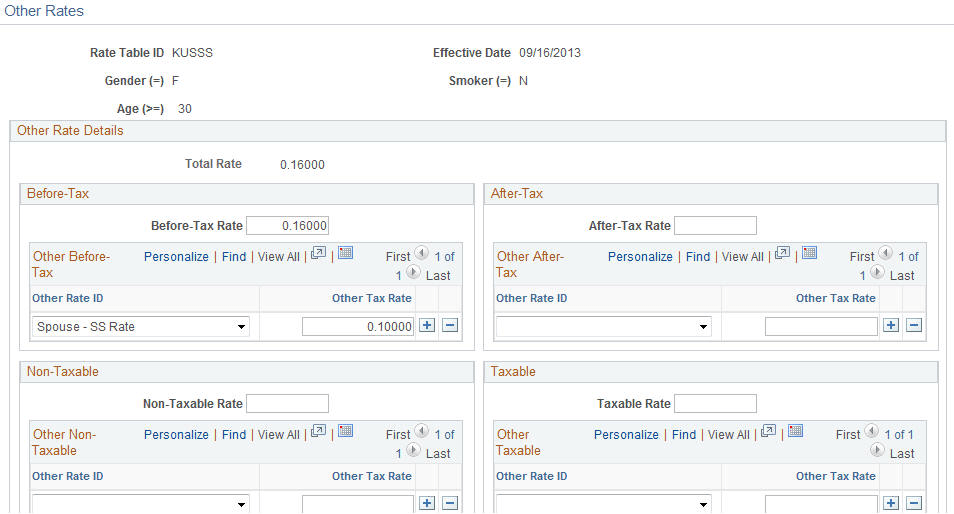Add a row in Other Non-Taxable grid

[427, 503]
